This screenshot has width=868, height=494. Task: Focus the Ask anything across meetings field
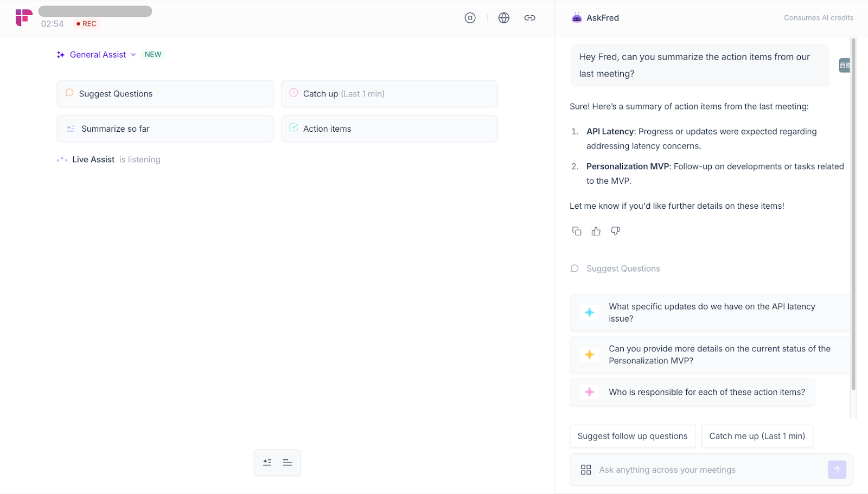coord(705,470)
